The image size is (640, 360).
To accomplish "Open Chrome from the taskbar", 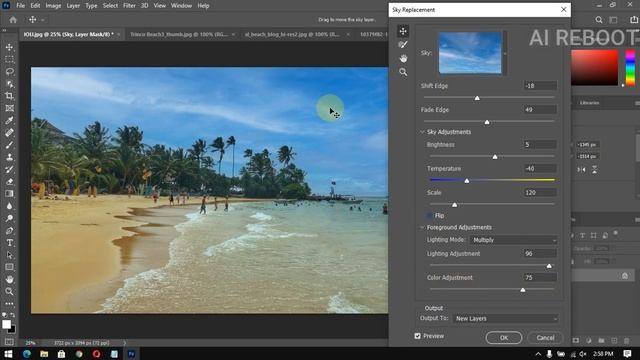I will click(x=79, y=354).
